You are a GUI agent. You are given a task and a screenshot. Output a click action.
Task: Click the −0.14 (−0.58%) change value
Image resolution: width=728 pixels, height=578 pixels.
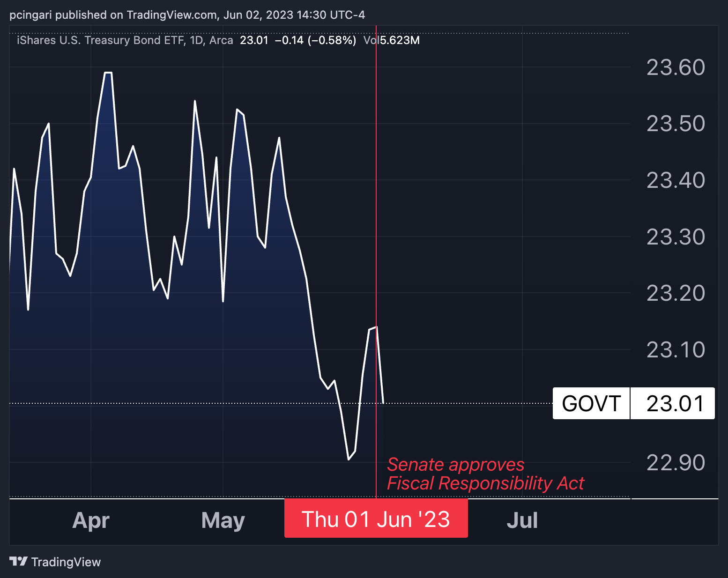click(x=315, y=40)
